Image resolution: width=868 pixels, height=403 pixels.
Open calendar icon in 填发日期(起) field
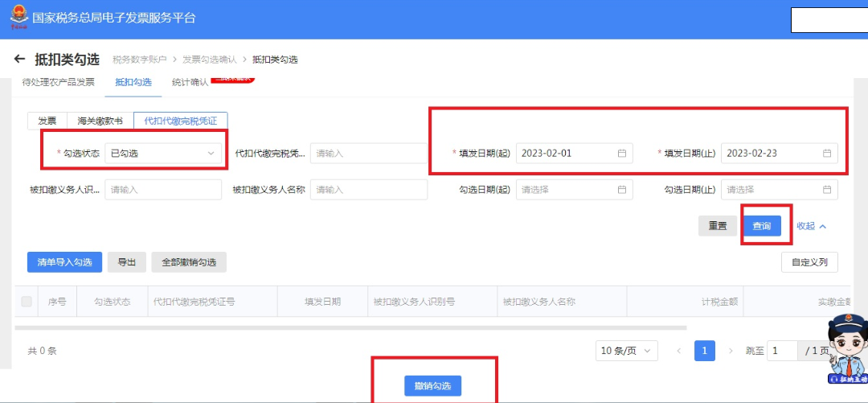(621, 154)
